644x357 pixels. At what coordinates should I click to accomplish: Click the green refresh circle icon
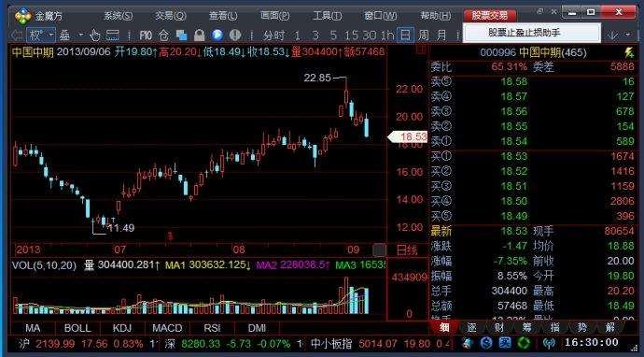(x=525, y=342)
